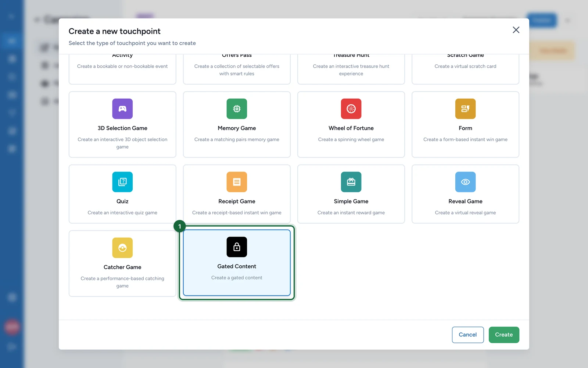The width and height of the screenshot is (588, 368).
Task: Choose the Catcher Game title
Action: tap(122, 267)
